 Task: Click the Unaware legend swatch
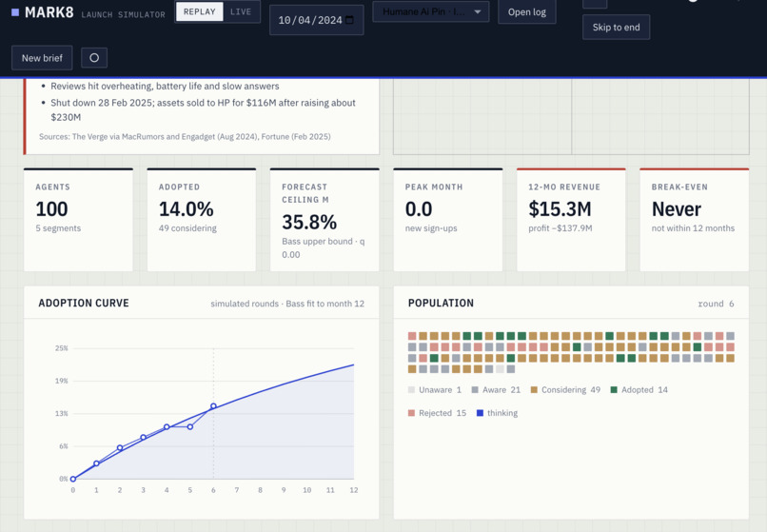(x=411, y=389)
